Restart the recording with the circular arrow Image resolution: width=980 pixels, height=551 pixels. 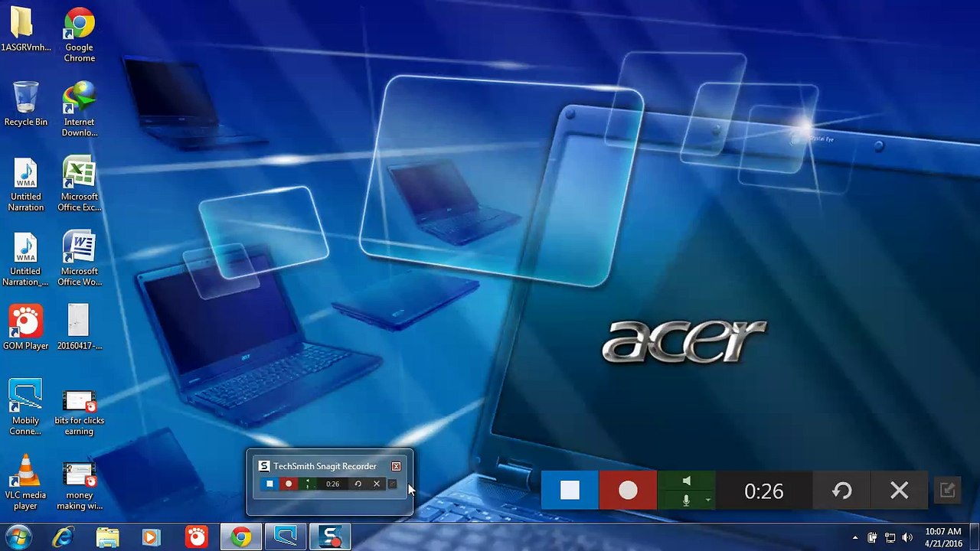(x=842, y=491)
